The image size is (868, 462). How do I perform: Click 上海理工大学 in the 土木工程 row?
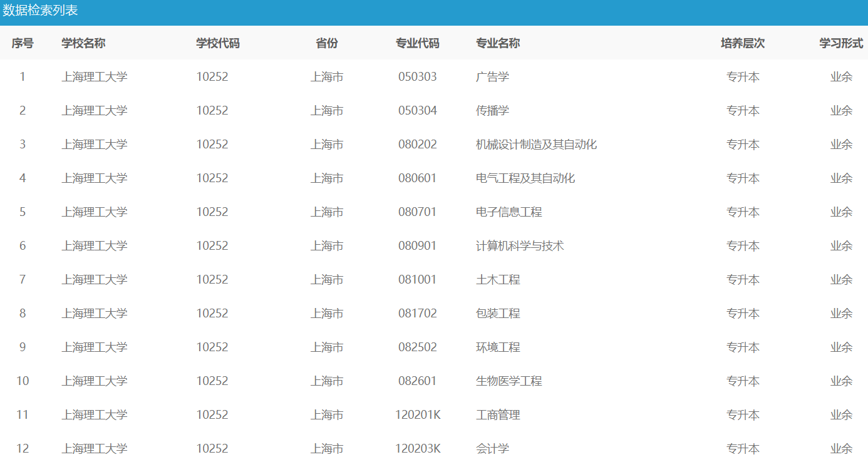coord(95,280)
